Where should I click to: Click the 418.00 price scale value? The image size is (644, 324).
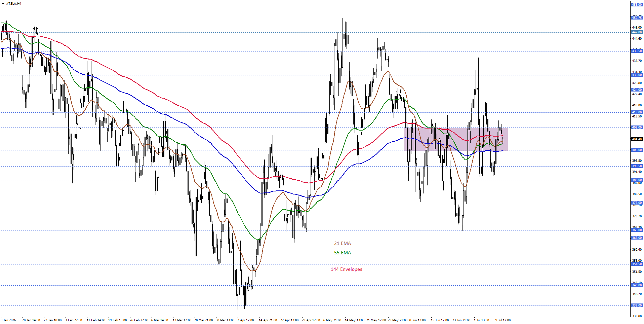point(637,105)
